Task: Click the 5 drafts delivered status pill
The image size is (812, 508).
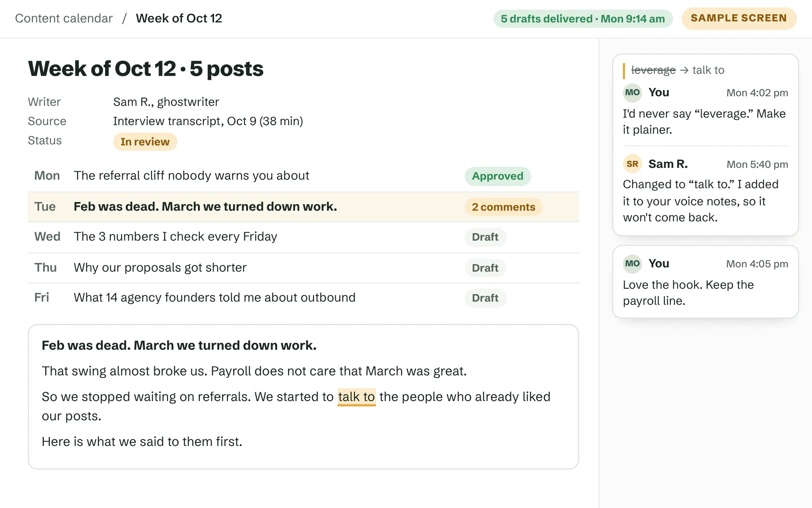Action: 583,19
